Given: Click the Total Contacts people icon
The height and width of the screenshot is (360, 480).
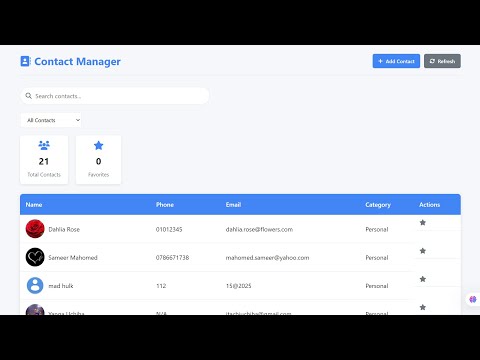Looking at the screenshot, I should click(x=44, y=145).
